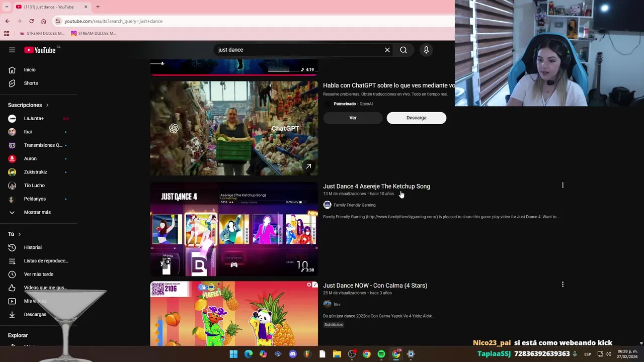Go back in the browser
Viewport: 644px width, 362px height.
(7, 21)
